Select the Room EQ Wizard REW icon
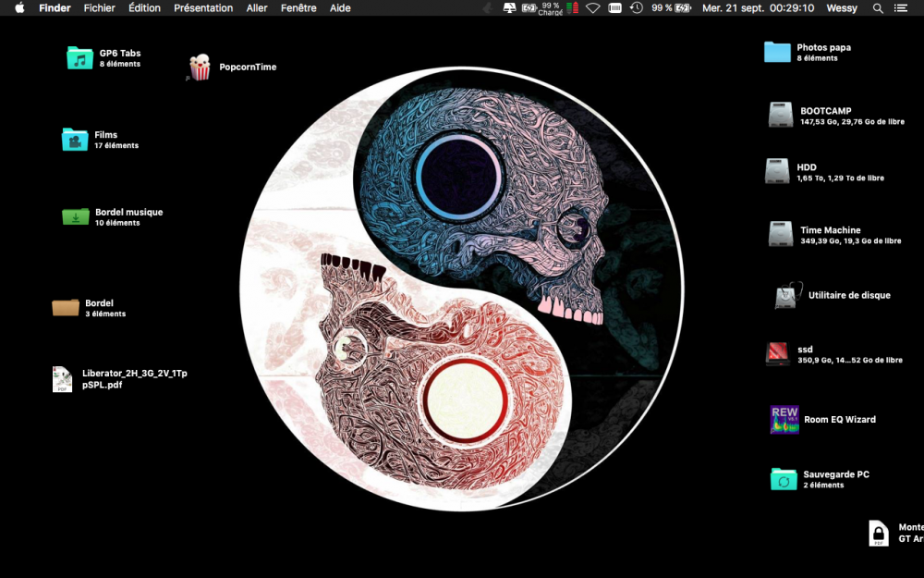Viewport: 924px width, 578px height. point(784,419)
